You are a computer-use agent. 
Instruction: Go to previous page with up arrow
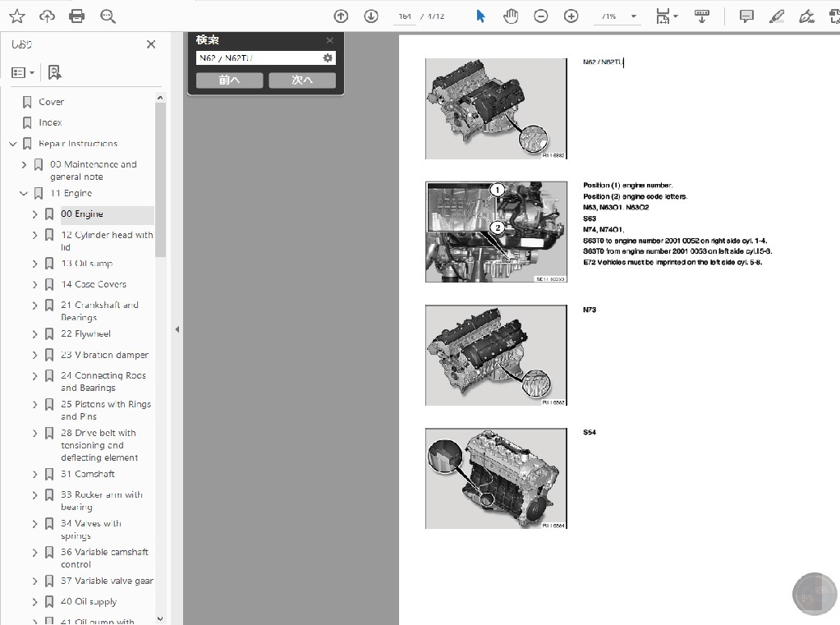pyautogui.click(x=341, y=16)
